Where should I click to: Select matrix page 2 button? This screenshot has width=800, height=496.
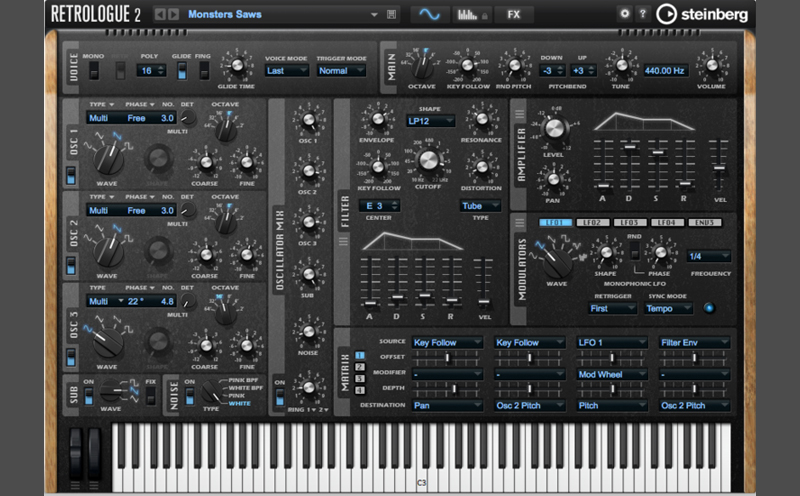pos(360,368)
